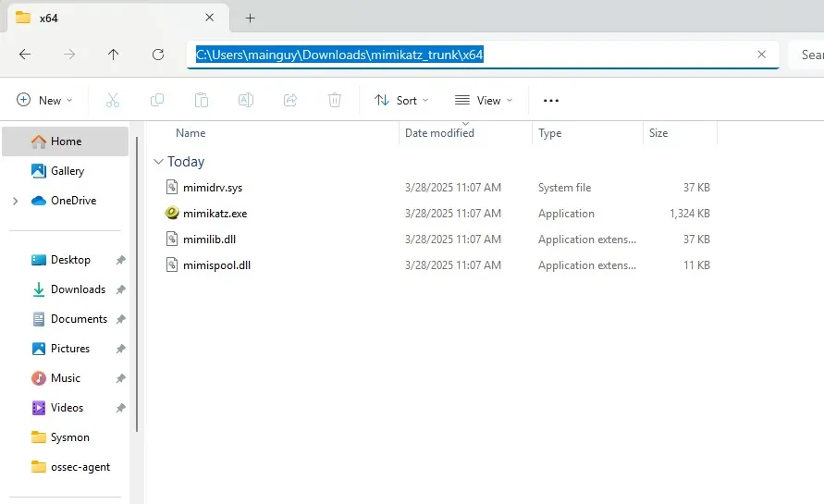Sort files by the Name column header

click(191, 133)
